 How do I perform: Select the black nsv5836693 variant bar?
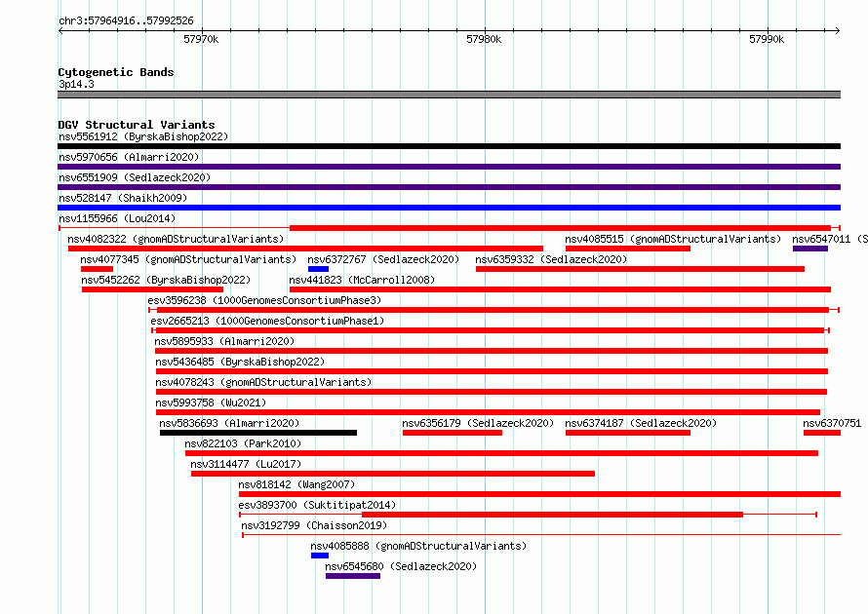(x=258, y=433)
